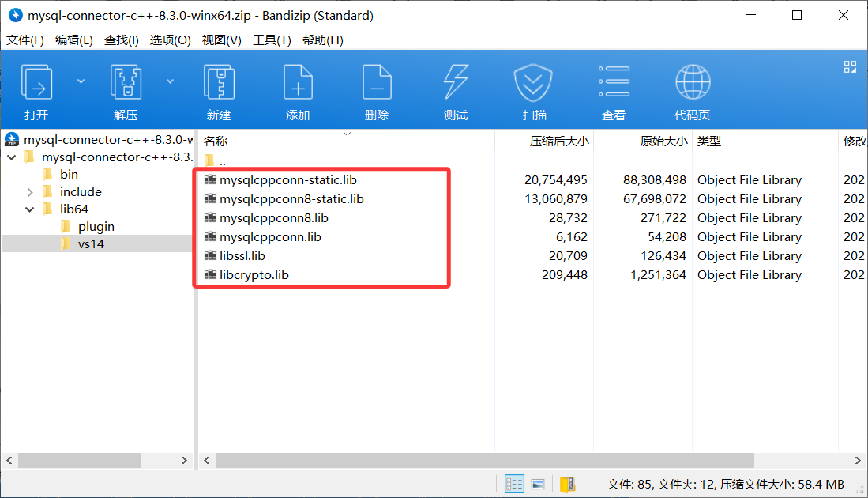This screenshot has height=498, width=868.
Task: Select libssl.lib file
Action: (x=242, y=255)
